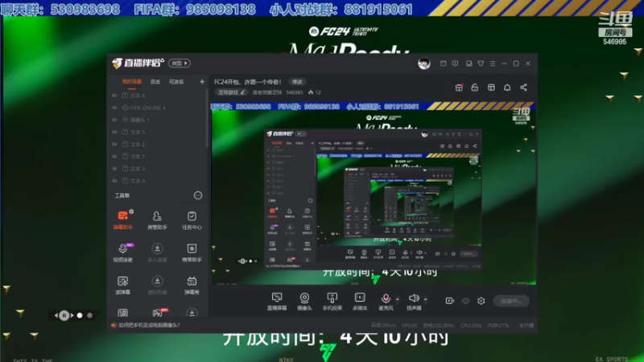Open 任务中心 in the toolbox
The width and height of the screenshot is (644, 362).
(x=192, y=220)
